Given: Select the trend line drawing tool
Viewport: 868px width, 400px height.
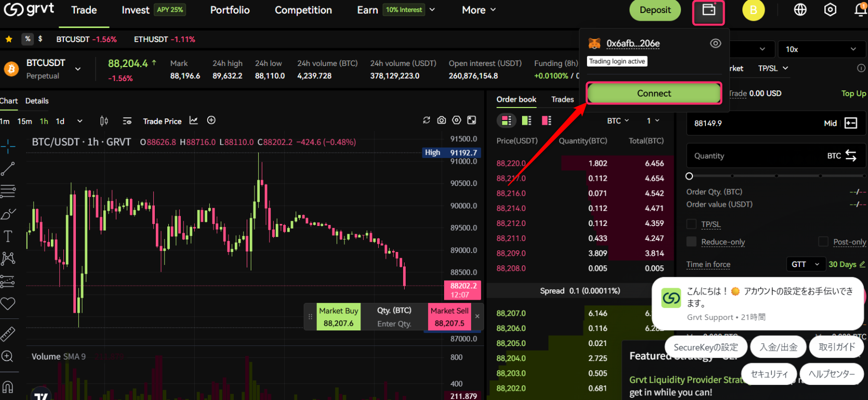Looking at the screenshot, I should [8, 169].
